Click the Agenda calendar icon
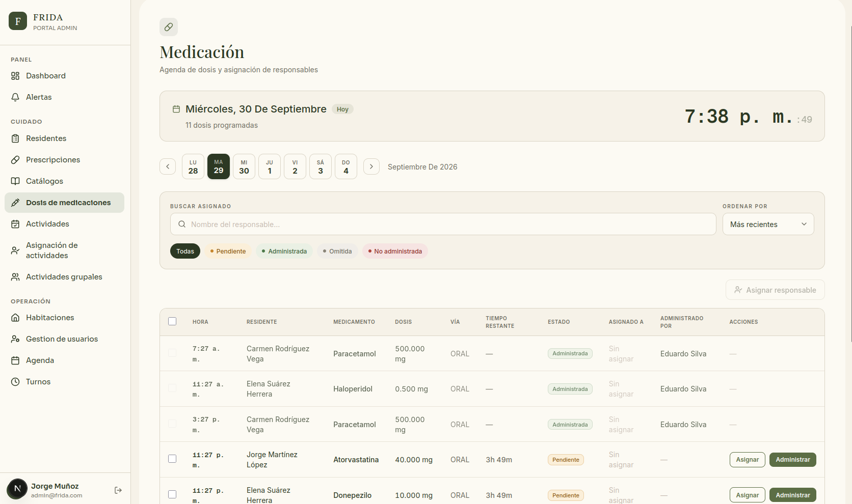Viewport: 852px width, 504px height. click(15, 360)
